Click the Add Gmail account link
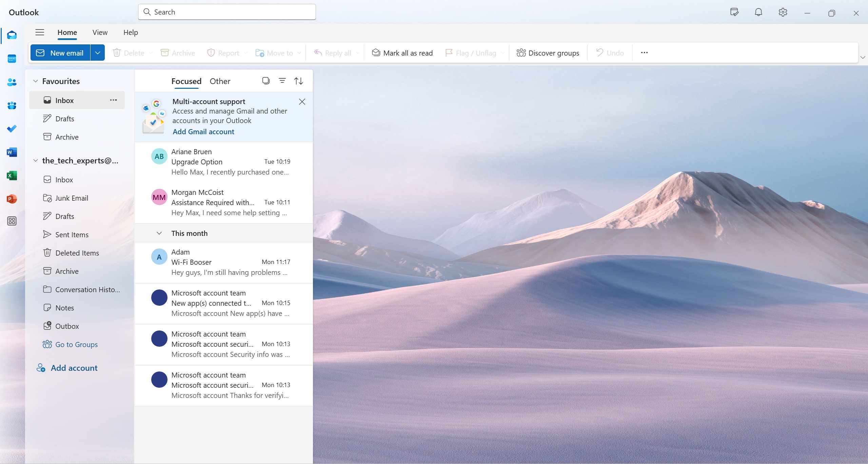 tap(203, 132)
